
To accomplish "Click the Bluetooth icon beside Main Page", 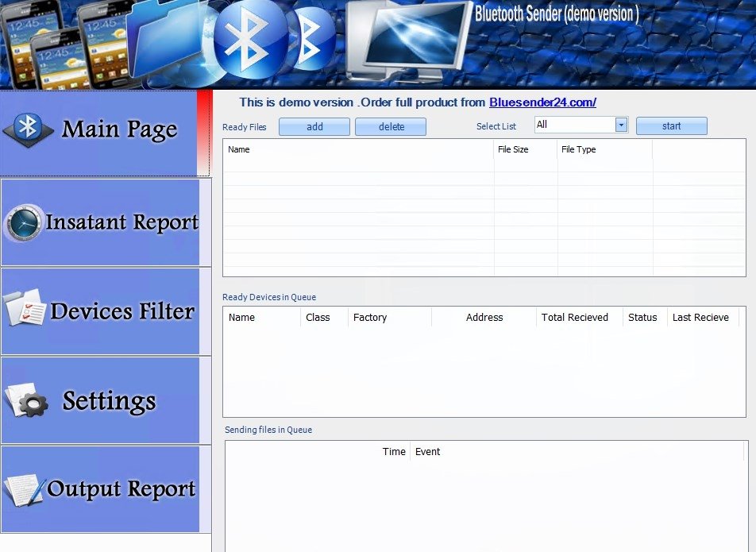I will tap(28, 129).
